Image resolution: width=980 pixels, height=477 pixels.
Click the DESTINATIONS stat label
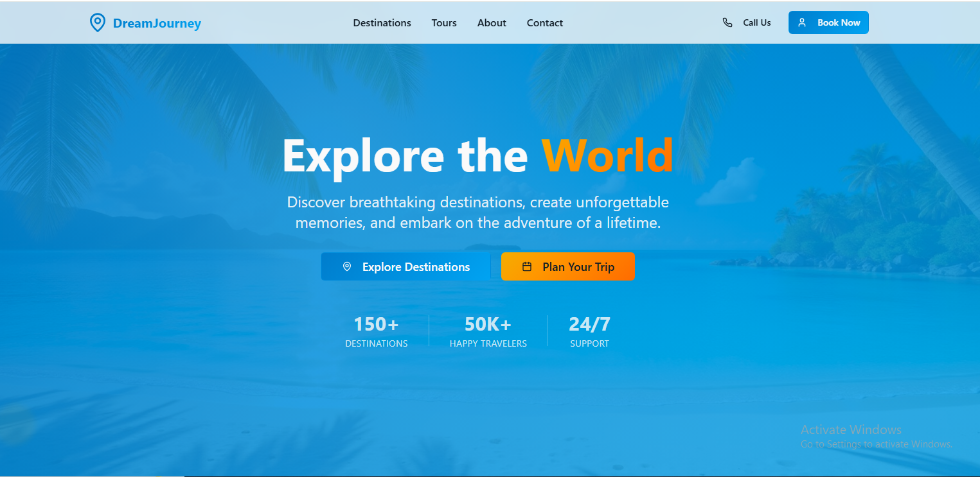[376, 343]
